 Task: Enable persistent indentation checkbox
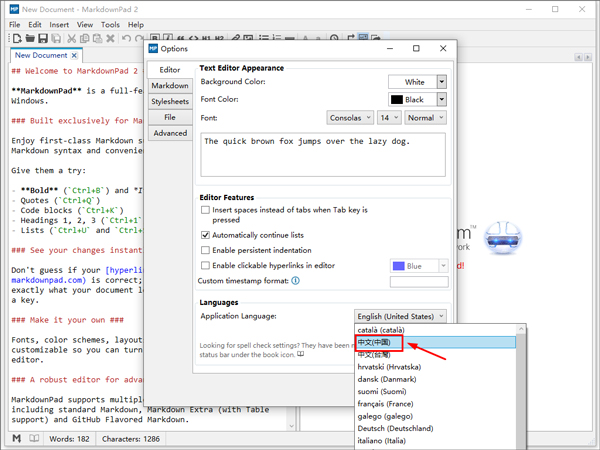click(206, 249)
